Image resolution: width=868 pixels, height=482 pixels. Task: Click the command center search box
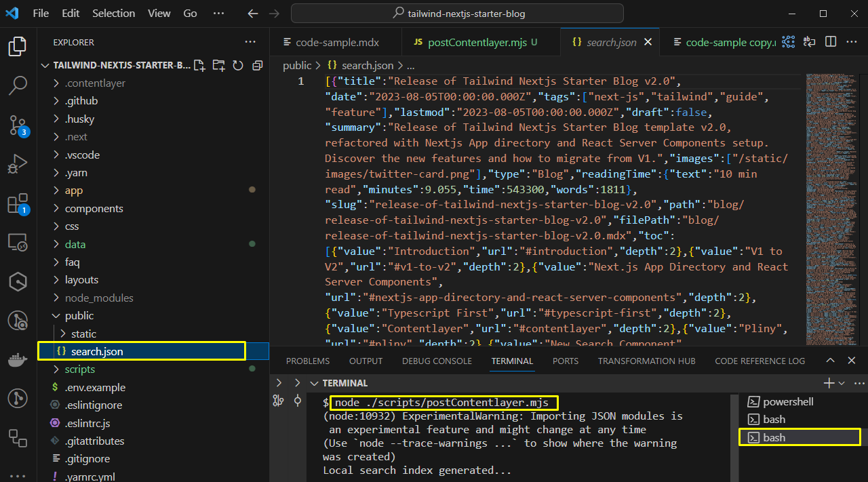pos(457,14)
